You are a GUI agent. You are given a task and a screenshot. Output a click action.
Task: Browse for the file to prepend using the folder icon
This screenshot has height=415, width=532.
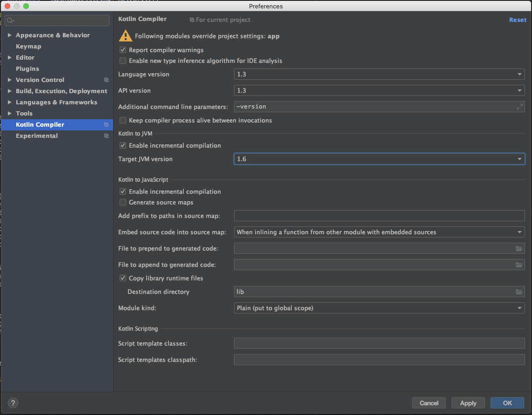[x=519, y=249]
